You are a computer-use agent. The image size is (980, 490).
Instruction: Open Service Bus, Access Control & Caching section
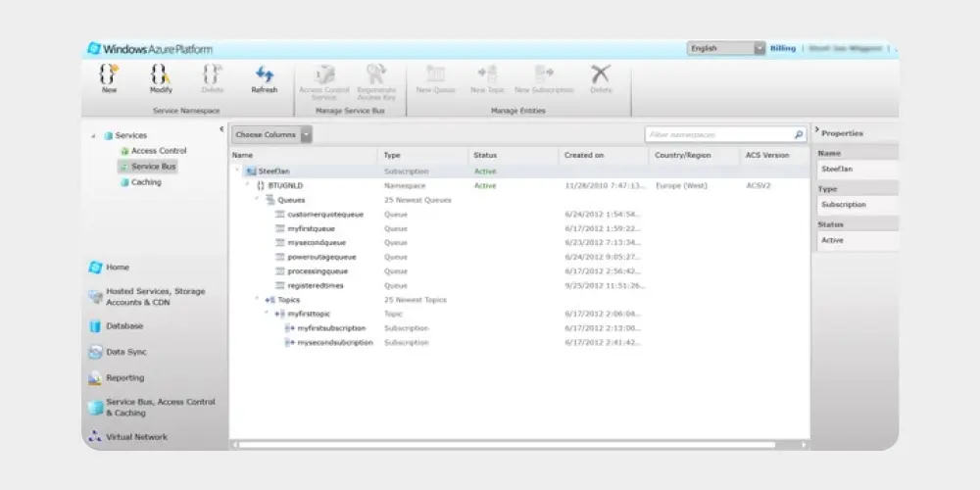152,408
